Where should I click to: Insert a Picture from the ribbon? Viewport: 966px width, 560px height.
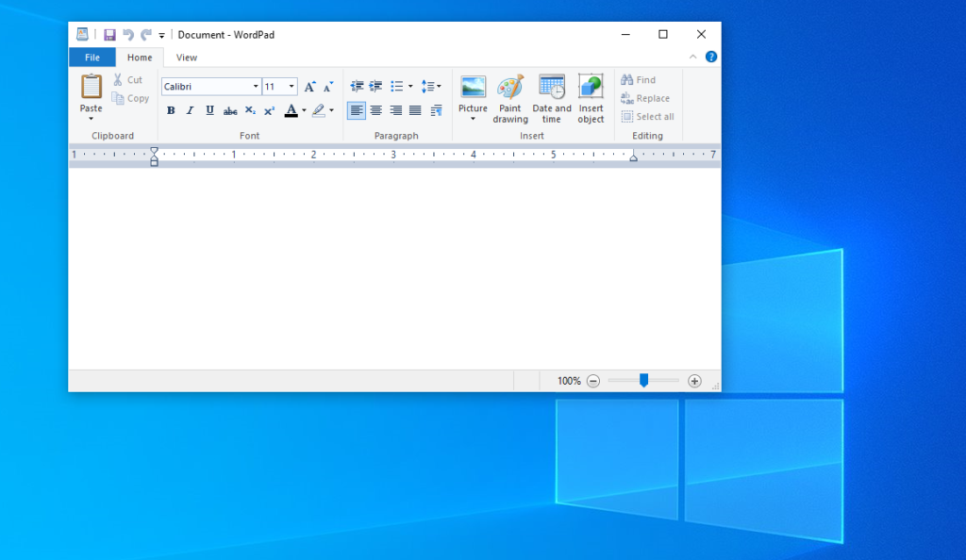point(473,88)
